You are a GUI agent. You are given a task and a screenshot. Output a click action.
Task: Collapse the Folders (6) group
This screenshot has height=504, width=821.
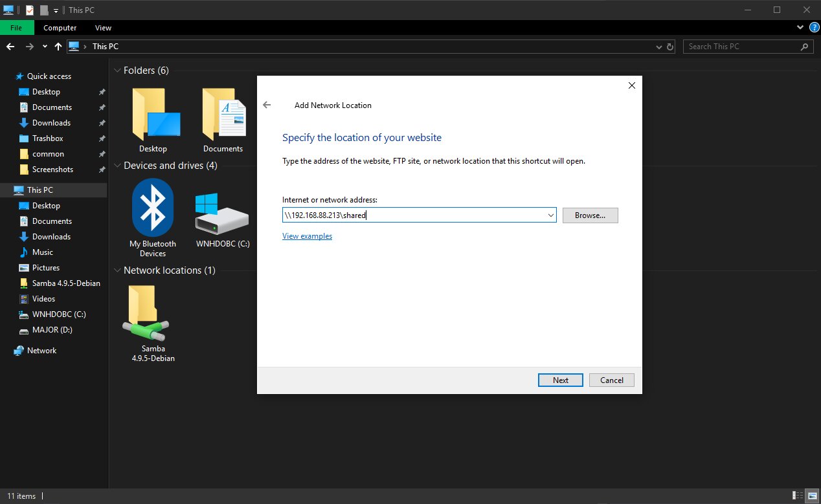117,71
